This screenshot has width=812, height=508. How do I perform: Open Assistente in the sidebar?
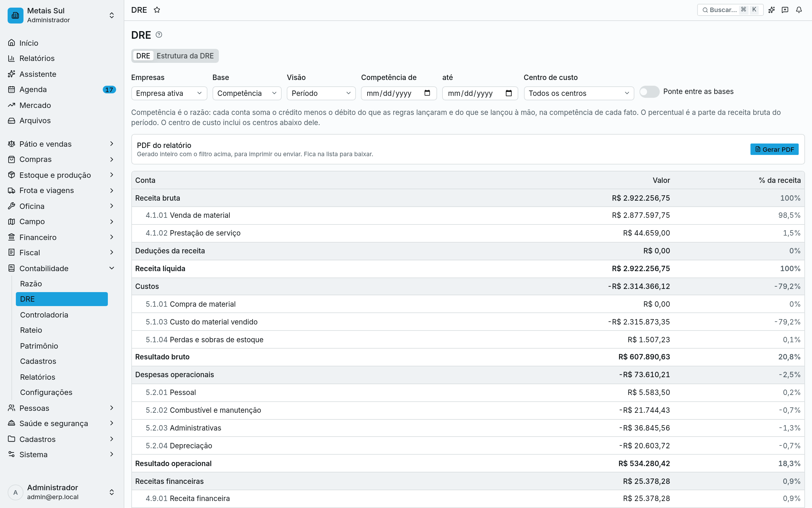(62, 74)
